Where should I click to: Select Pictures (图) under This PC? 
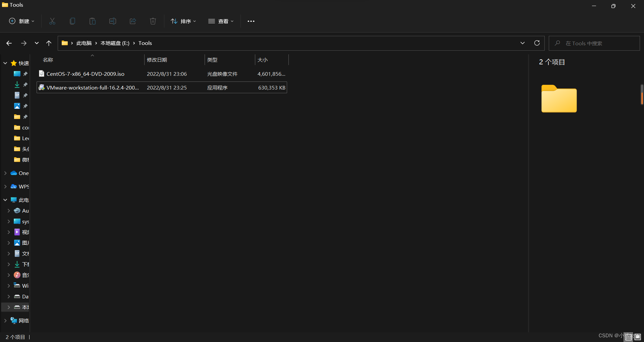point(21,243)
